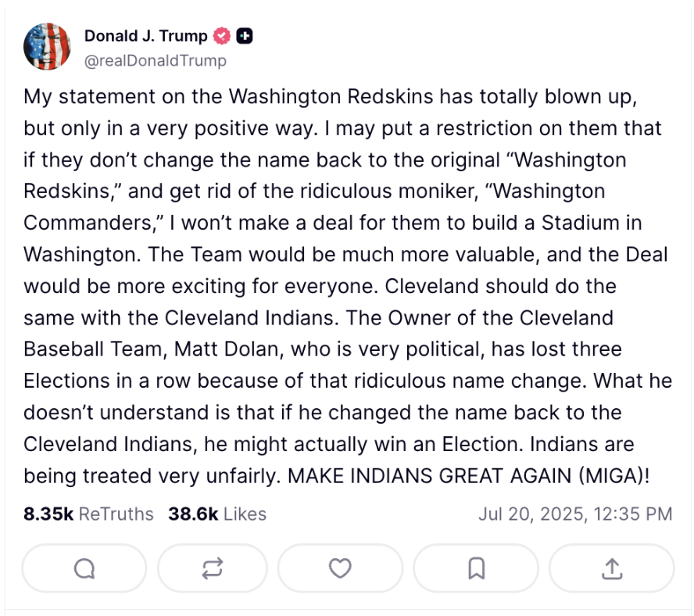Visit the @realDonaldTrump handle link
Image resolution: width=694 pixels, height=616 pixels.
pyautogui.click(x=155, y=60)
